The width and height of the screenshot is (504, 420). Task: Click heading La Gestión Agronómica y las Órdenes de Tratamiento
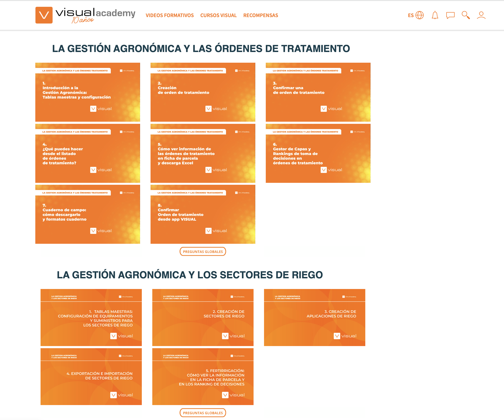(201, 49)
